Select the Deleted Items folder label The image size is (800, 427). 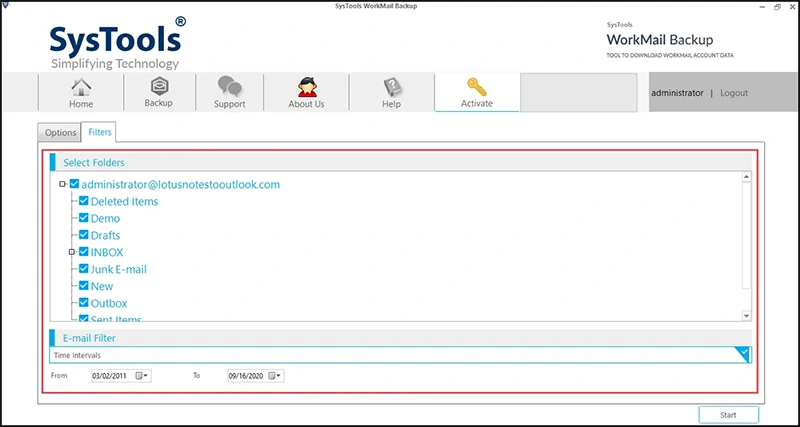point(124,202)
